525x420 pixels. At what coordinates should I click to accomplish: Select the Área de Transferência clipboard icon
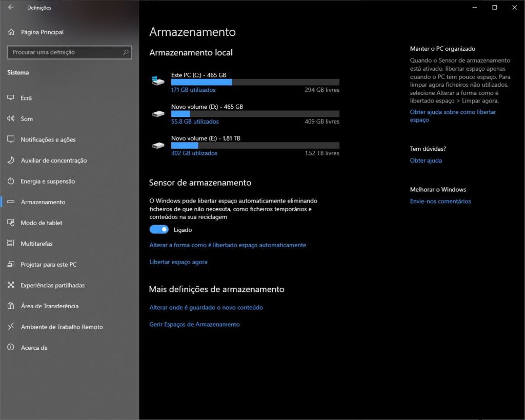click(x=11, y=306)
